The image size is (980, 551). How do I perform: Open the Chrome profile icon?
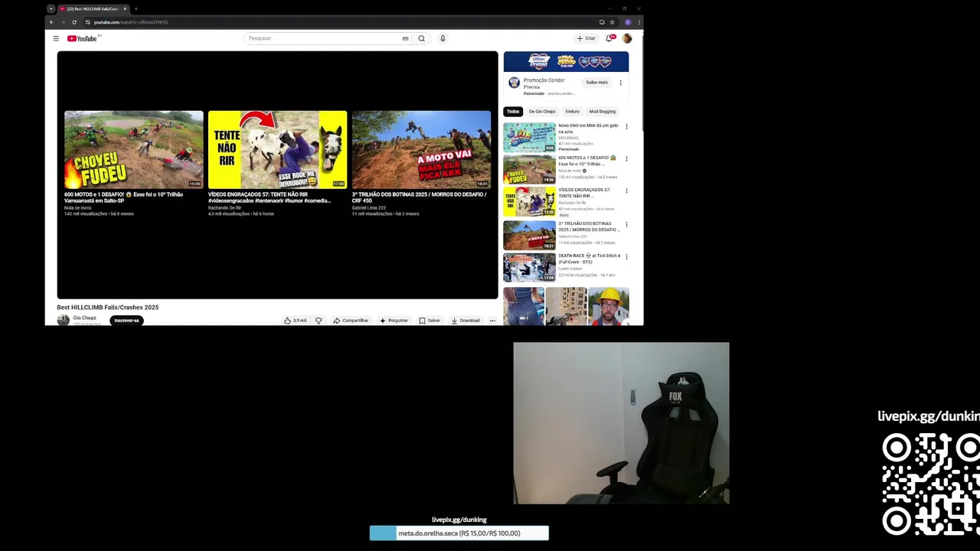(x=628, y=22)
